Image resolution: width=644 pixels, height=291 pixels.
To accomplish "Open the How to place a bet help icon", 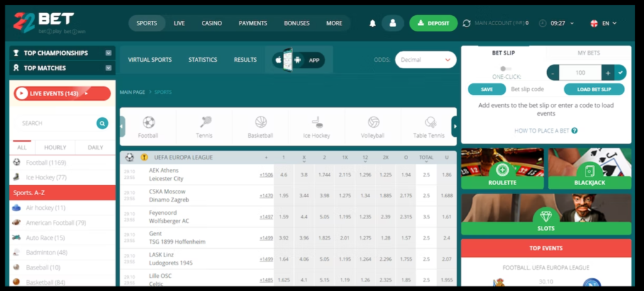I will 575,131.
